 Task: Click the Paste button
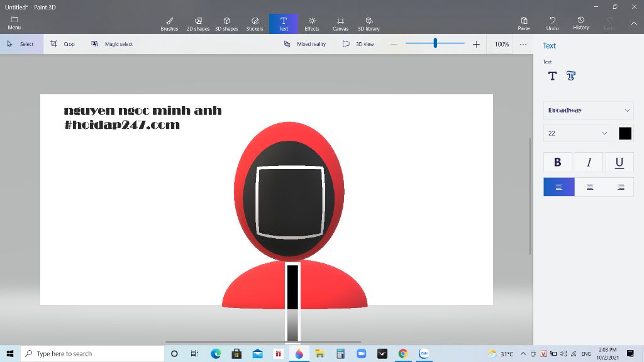coord(524,23)
